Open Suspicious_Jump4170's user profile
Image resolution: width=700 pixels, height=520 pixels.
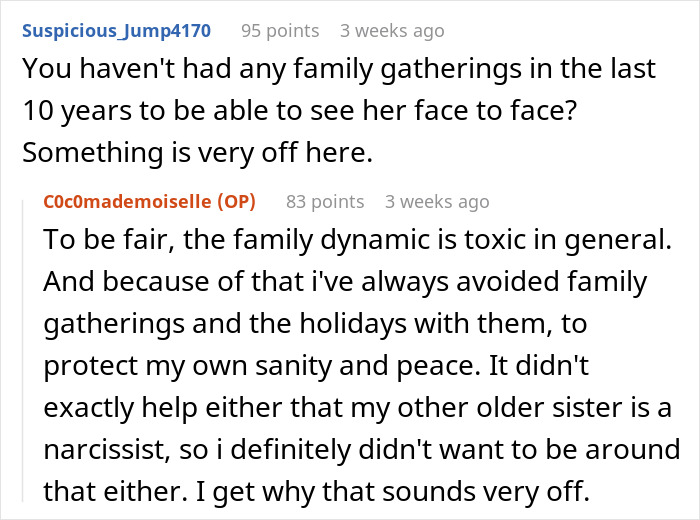(x=116, y=30)
